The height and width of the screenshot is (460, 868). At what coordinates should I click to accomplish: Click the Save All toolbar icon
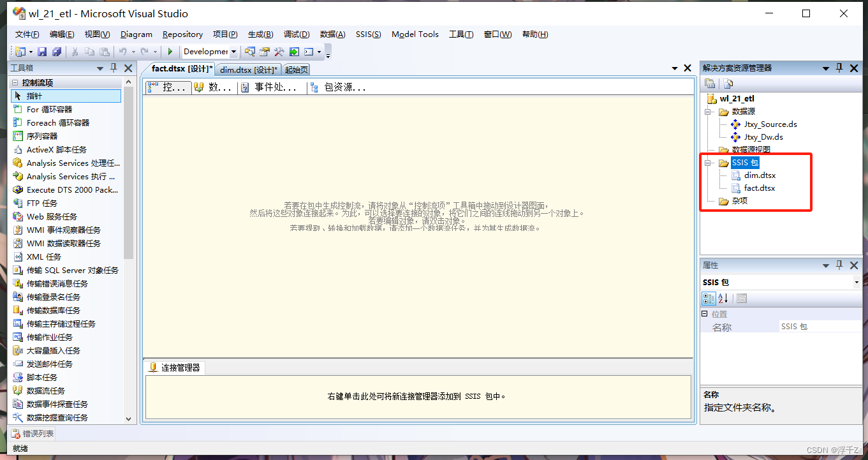pos(57,52)
